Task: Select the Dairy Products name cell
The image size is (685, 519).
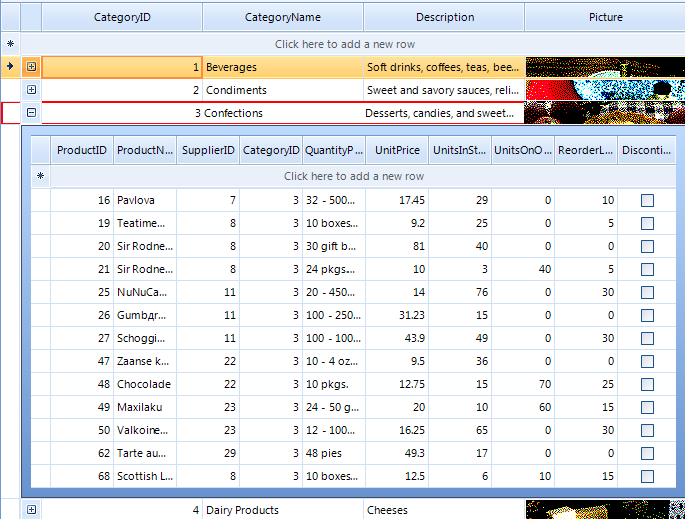Action: tap(283, 509)
